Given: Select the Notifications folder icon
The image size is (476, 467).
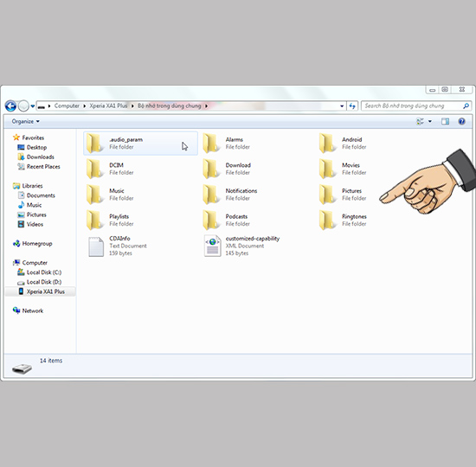Looking at the screenshot, I should [210, 195].
